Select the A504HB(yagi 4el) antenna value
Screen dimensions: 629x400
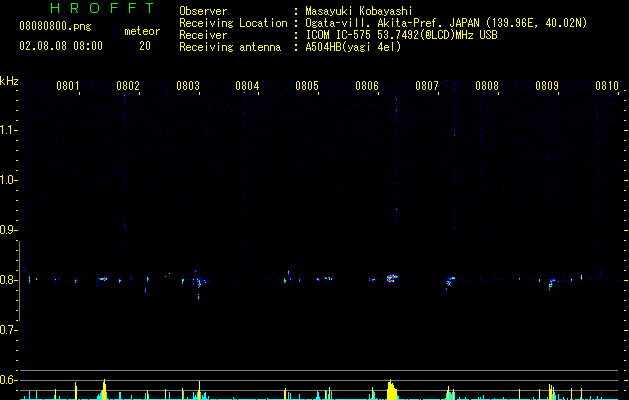[353, 47]
